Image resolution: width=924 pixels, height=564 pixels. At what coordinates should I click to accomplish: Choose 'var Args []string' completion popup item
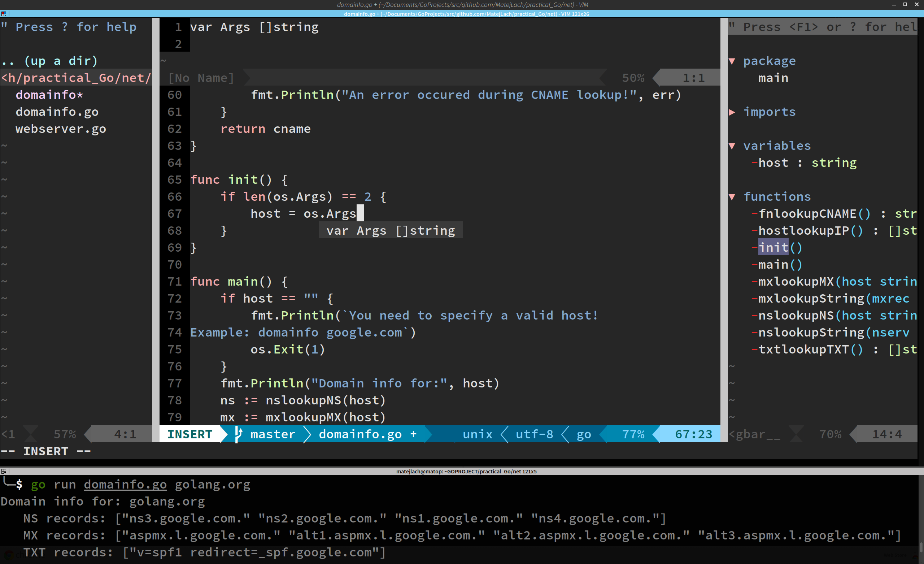391,230
